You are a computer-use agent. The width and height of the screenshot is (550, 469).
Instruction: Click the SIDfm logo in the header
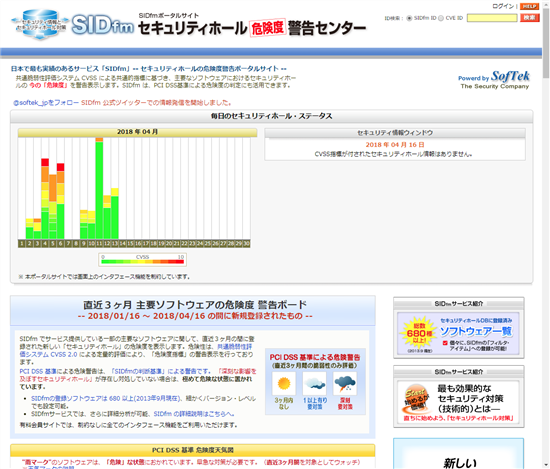[x=102, y=26]
